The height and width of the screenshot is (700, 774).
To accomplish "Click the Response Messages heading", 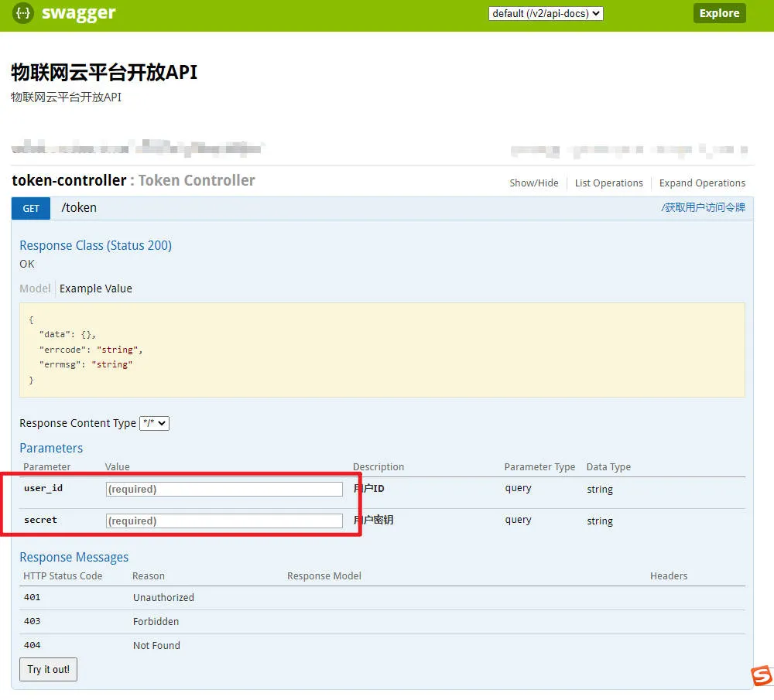I will 74,558.
